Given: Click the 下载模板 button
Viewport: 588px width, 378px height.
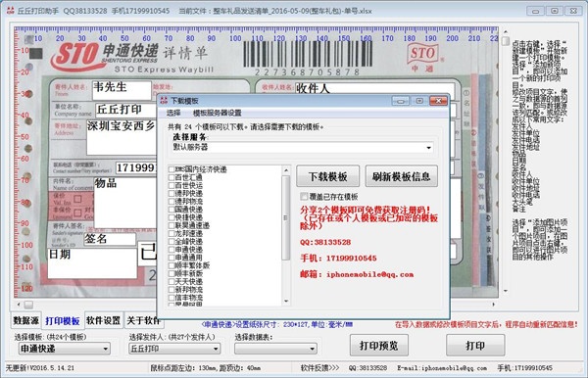Looking at the screenshot, I should (327, 176).
